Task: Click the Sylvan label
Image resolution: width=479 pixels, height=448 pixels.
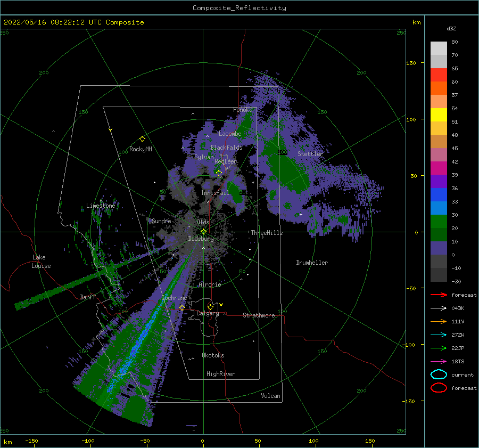Action: (x=204, y=157)
